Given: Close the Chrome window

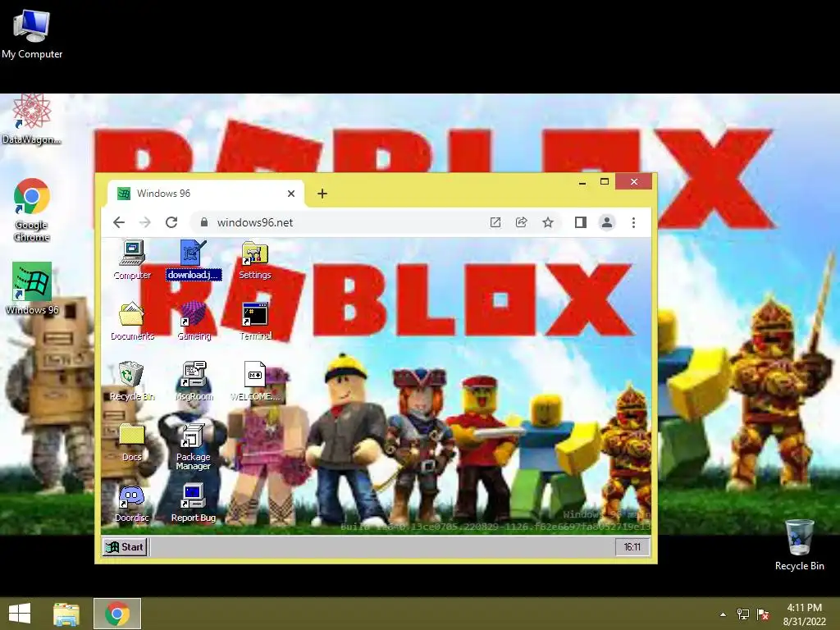Looking at the screenshot, I should (634, 181).
